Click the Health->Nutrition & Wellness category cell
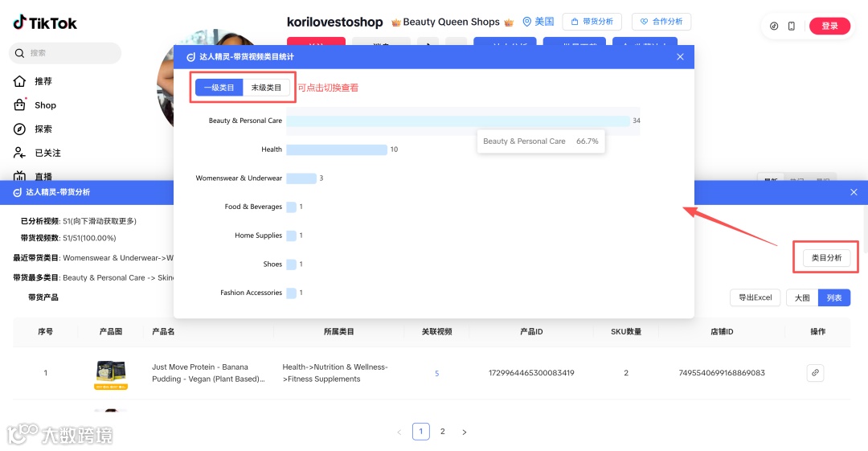This screenshot has width=868, height=451. pyautogui.click(x=335, y=373)
